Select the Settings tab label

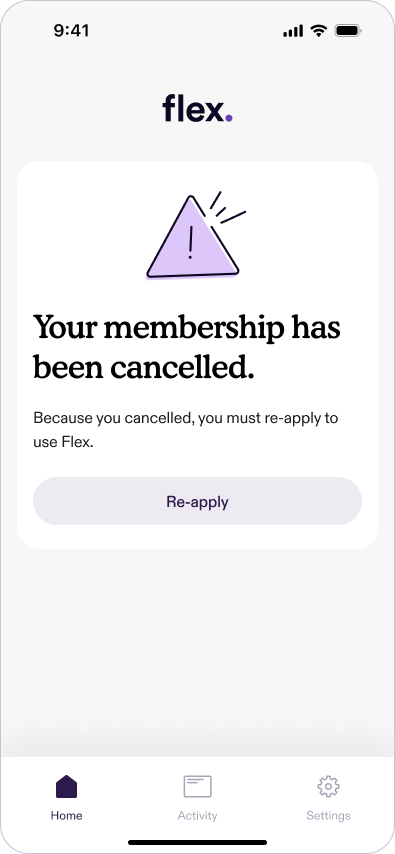point(329,815)
